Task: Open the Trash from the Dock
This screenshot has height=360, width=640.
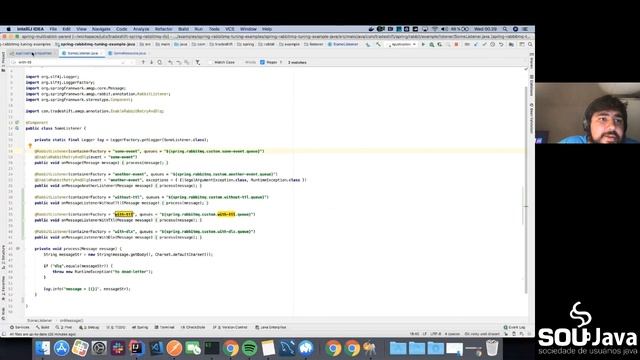Action: (492, 348)
